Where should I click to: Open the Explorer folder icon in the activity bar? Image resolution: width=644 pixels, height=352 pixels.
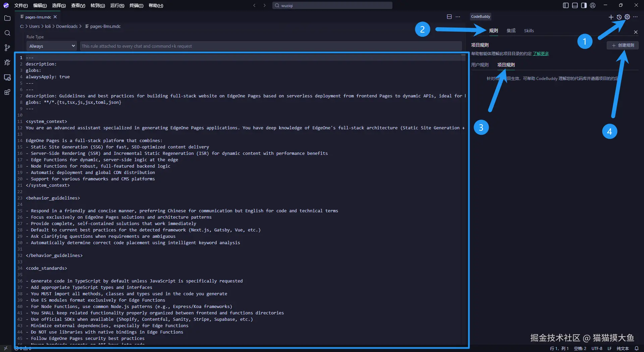[7, 18]
